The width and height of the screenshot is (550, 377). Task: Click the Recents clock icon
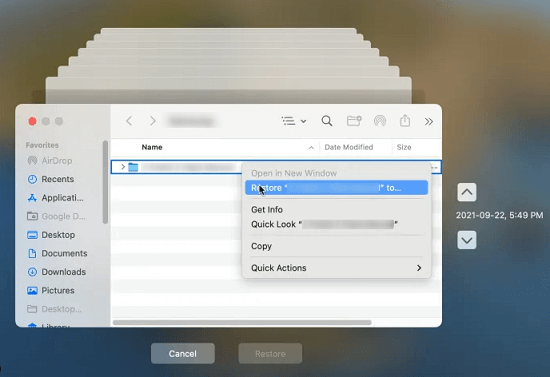tap(32, 179)
